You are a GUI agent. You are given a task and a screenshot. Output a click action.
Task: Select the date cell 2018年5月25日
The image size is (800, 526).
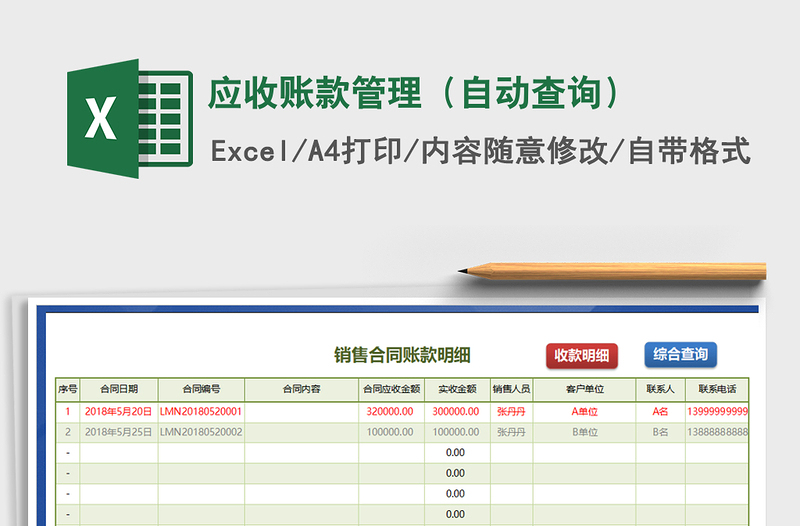click(118, 432)
